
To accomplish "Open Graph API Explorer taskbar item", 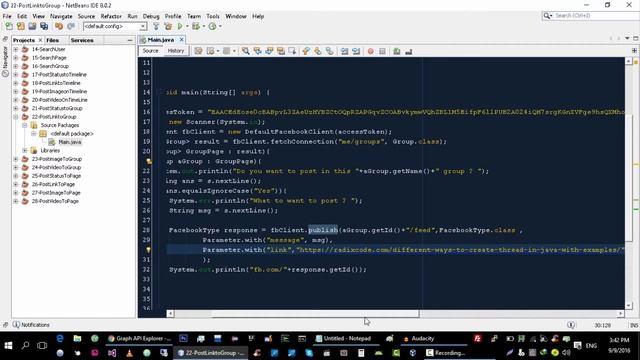I will pos(140,338).
